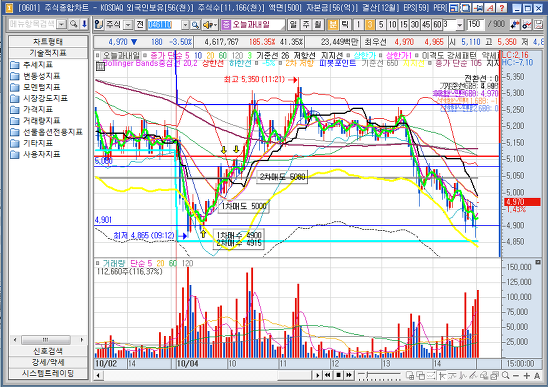Click the blue down-arrow icon
This screenshot has width=548, height=387.
(84, 24)
